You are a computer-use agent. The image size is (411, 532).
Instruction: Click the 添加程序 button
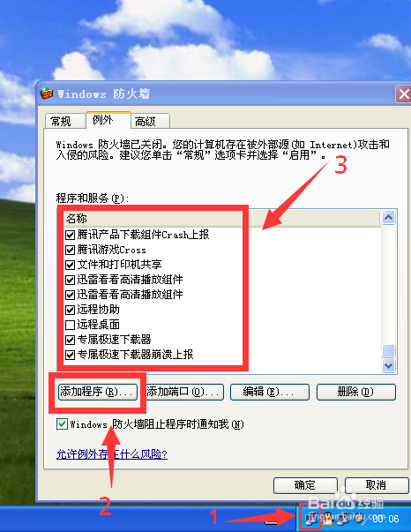pyautogui.click(x=98, y=392)
